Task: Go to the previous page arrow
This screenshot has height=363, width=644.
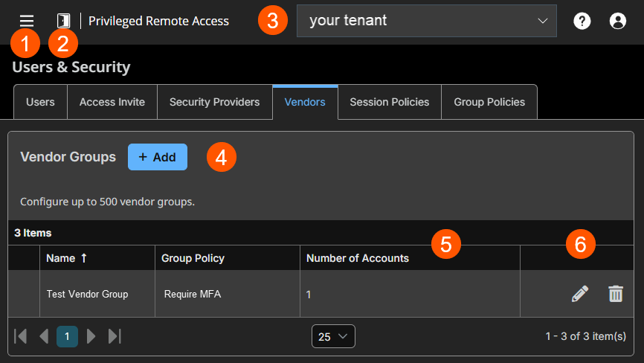Action: pos(44,336)
